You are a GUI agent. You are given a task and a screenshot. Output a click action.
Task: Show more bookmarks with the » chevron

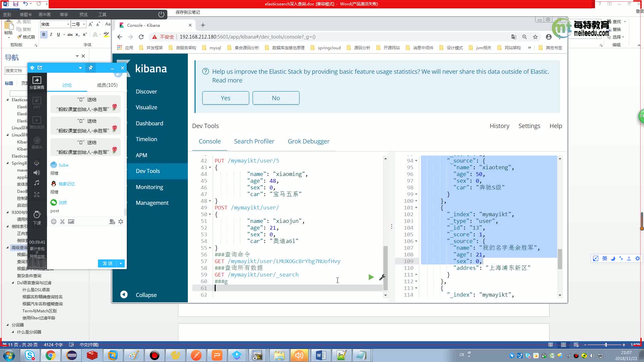pyautogui.click(x=529, y=48)
